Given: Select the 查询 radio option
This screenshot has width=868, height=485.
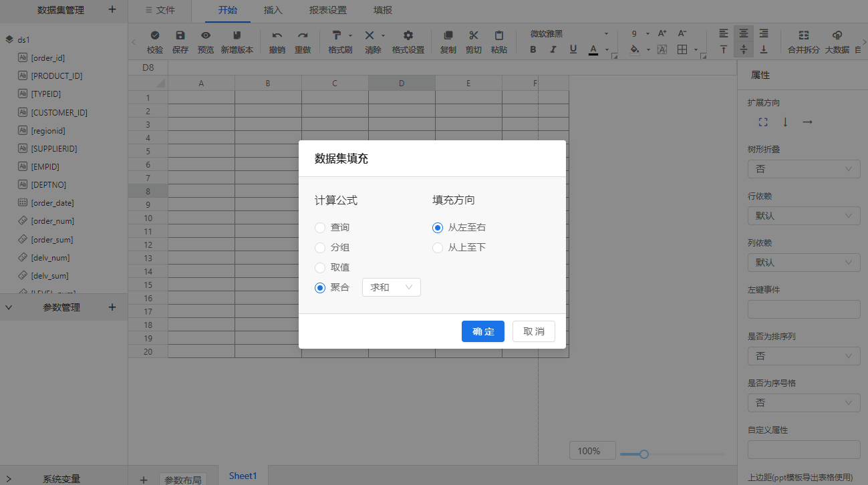Looking at the screenshot, I should click(320, 228).
